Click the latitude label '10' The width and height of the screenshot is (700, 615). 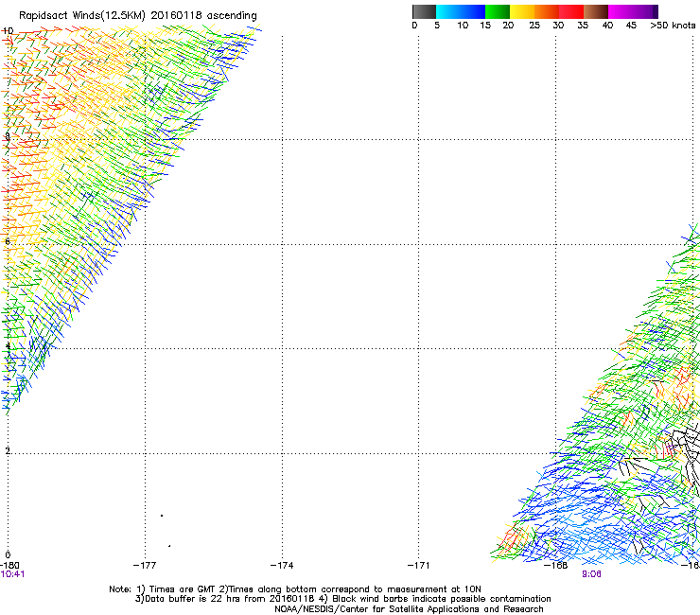point(8,31)
